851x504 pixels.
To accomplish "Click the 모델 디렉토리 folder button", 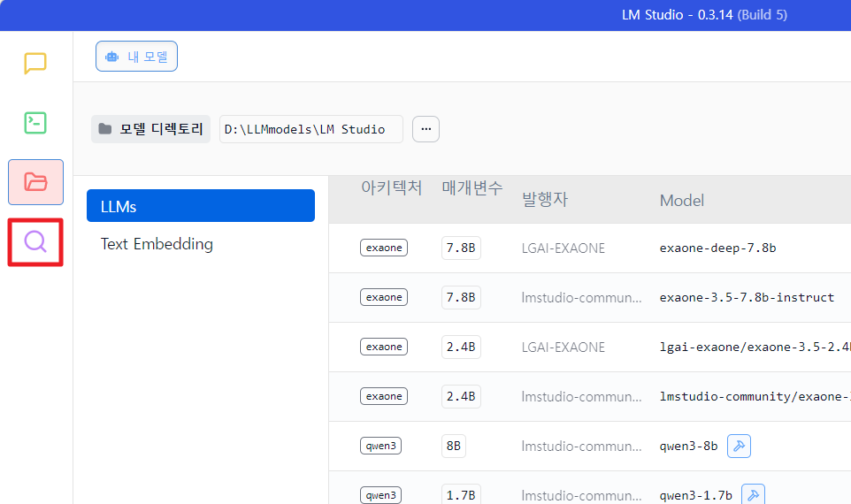I will click(151, 129).
